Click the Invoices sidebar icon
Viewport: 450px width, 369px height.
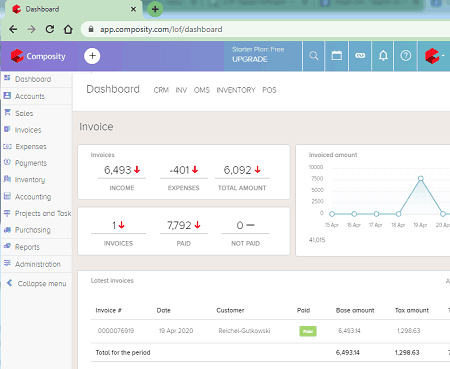tap(7, 129)
